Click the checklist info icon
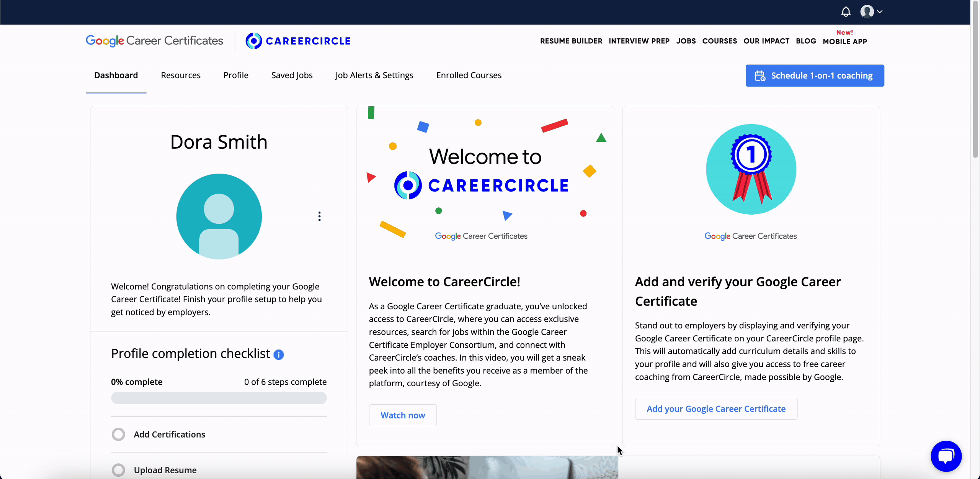The width and height of the screenshot is (980, 479). [279, 355]
